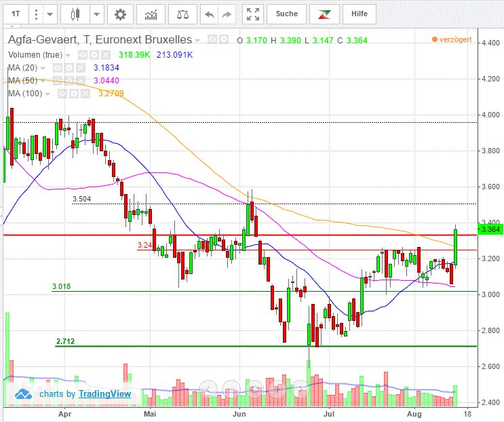Screen dimensions: 504x422
Task: Expand the chart style dropdown arrow
Action: tap(97, 14)
